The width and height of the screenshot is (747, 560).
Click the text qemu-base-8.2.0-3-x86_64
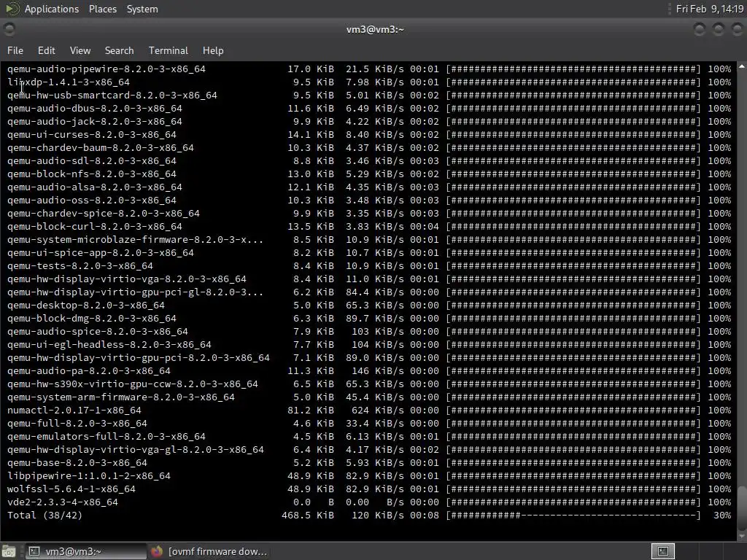pyautogui.click(x=77, y=463)
